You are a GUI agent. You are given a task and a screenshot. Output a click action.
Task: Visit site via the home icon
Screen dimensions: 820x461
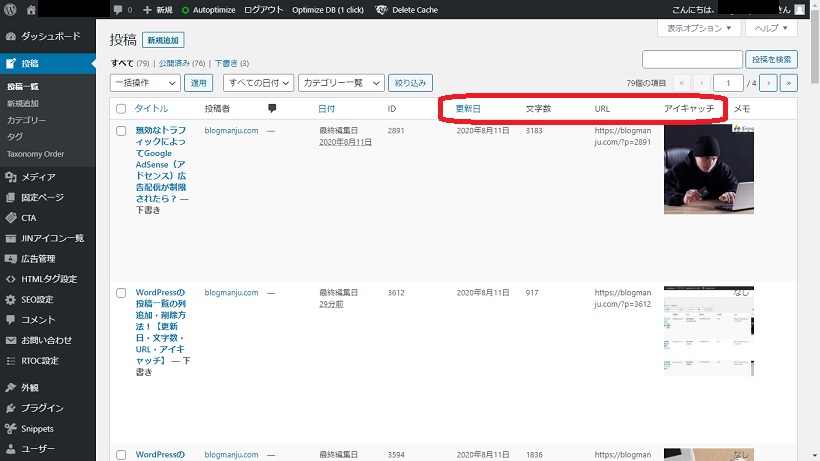[x=31, y=9]
